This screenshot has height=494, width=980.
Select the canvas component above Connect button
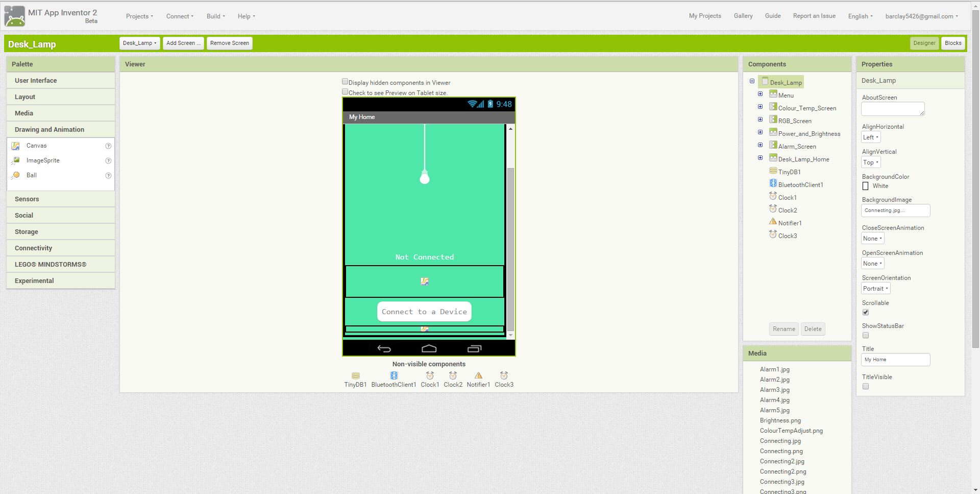click(x=425, y=281)
